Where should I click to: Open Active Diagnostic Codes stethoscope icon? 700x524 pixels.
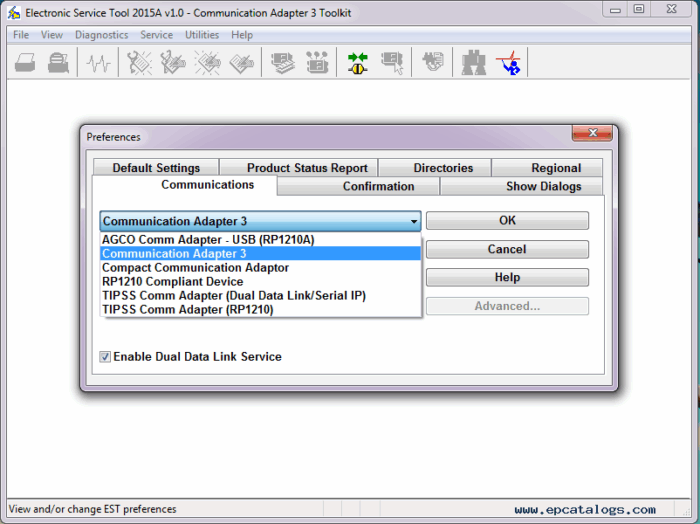tap(139, 62)
